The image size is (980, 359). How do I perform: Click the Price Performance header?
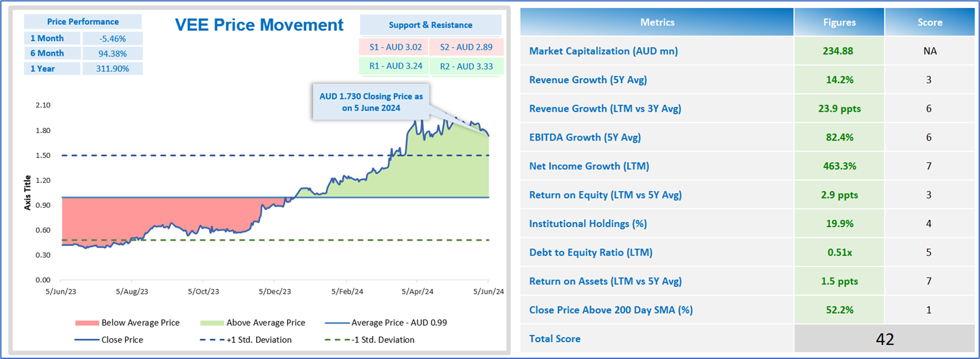point(84,22)
